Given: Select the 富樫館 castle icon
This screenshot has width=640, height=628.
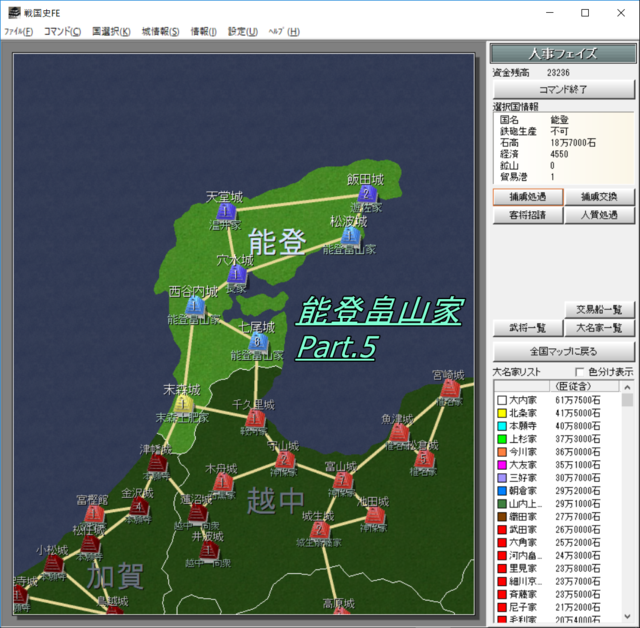Looking at the screenshot, I should 95,513.
